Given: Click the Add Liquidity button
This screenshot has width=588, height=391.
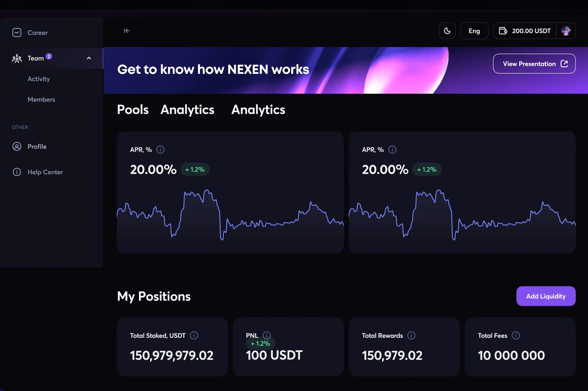Looking at the screenshot, I should click(546, 296).
